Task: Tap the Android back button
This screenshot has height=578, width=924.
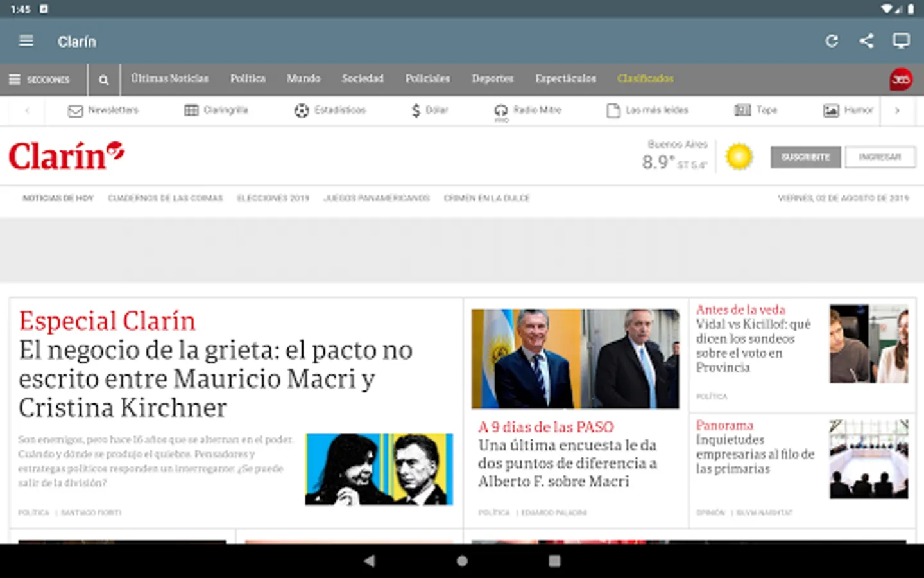Action: (x=370, y=561)
